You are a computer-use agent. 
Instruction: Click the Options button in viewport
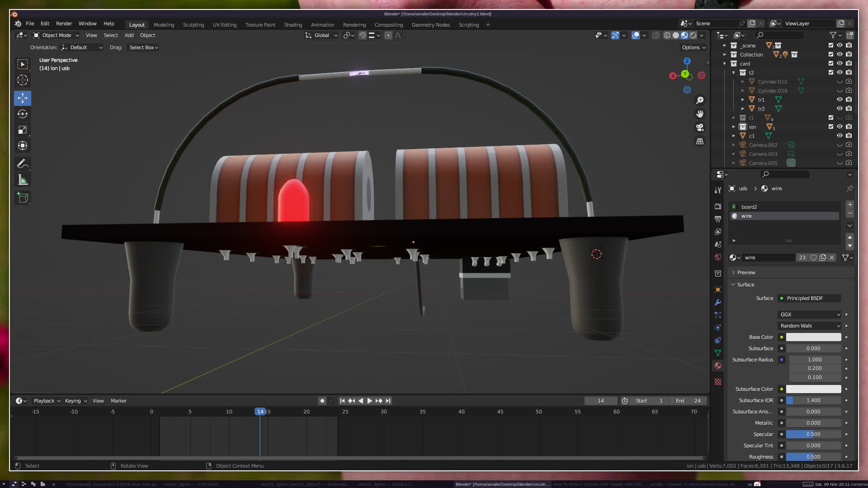tap(693, 47)
